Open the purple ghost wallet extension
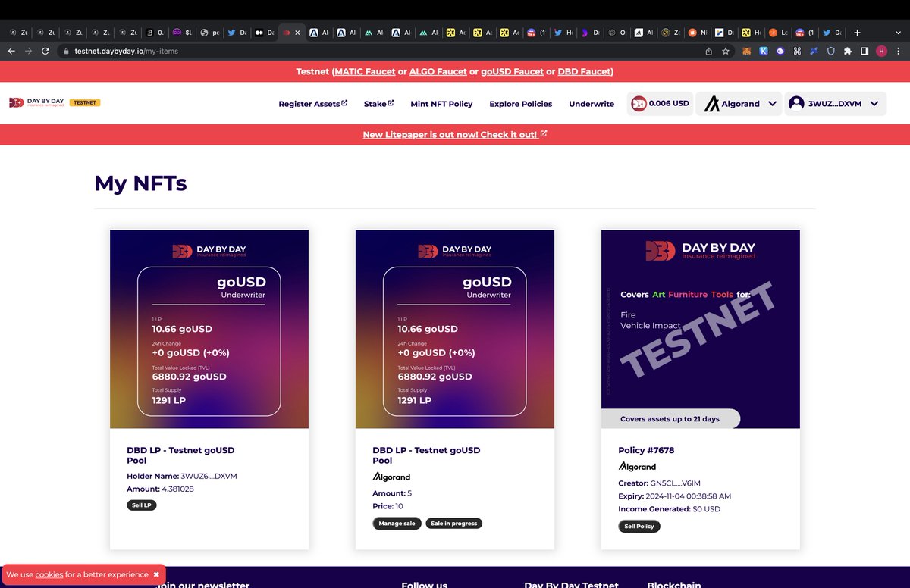Screen dimensions: 910x588 (780, 51)
